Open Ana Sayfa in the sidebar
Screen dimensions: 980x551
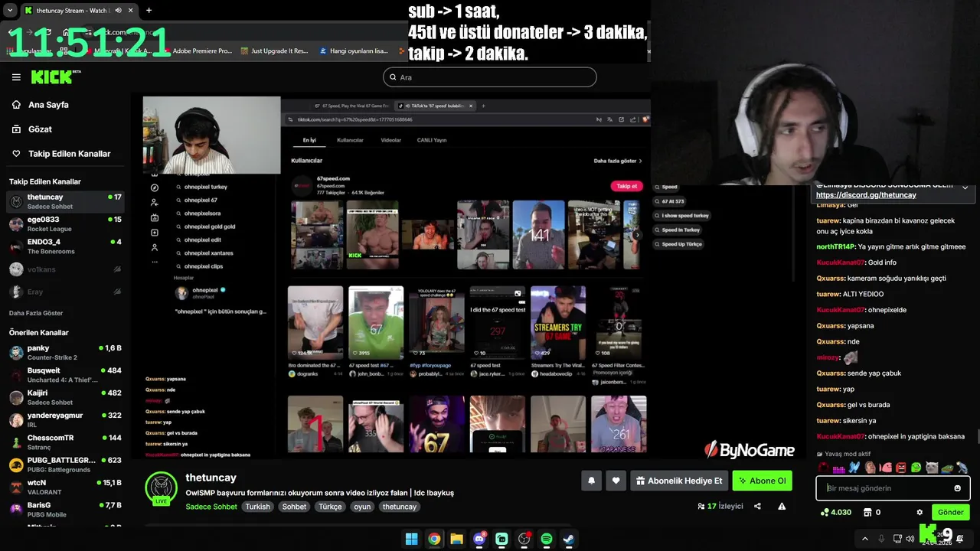48,105
